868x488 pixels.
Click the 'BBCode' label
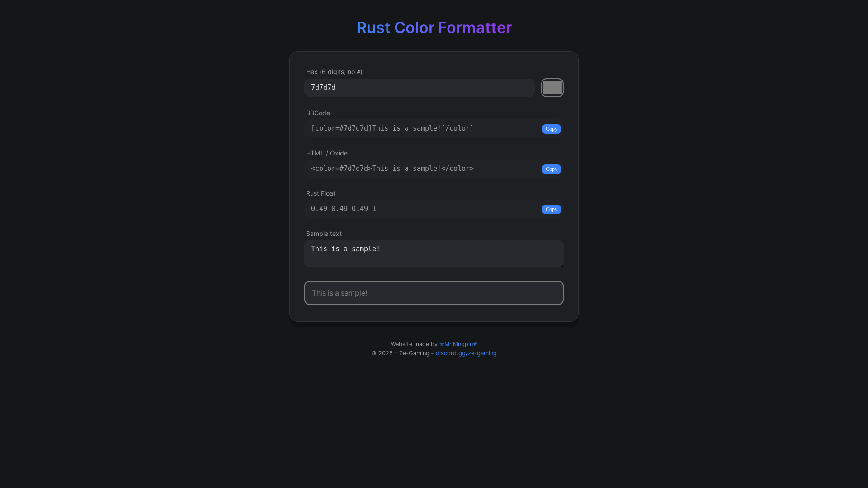pyautogui.click(x=318, y=113)
